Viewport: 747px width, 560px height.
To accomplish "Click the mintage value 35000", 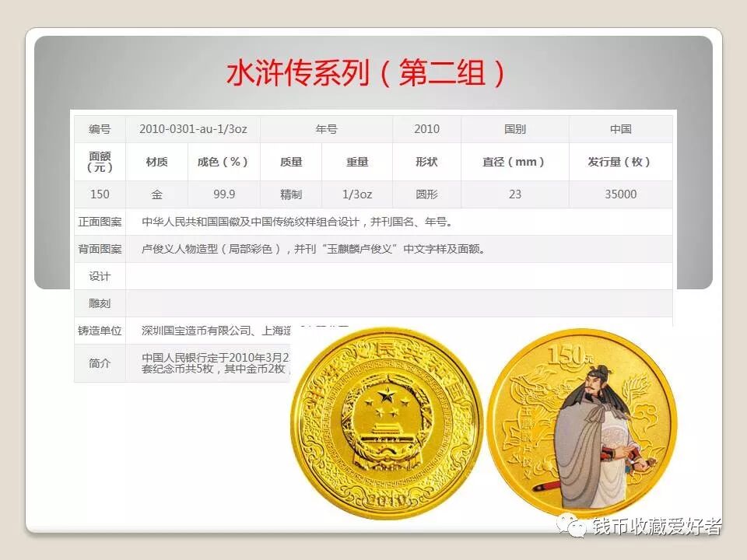I will (621, 194).
